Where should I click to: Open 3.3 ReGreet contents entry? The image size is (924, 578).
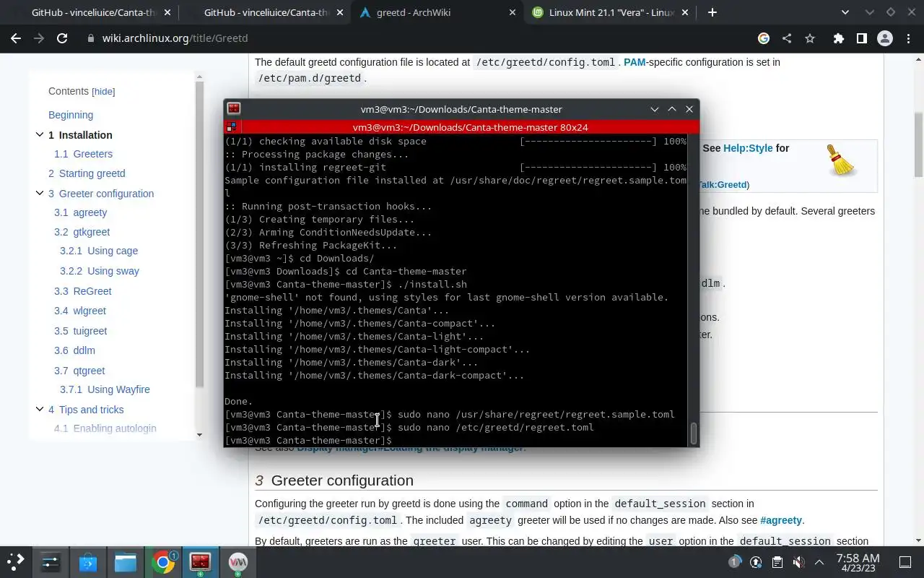pyautogui.click(x=83, y=291)
